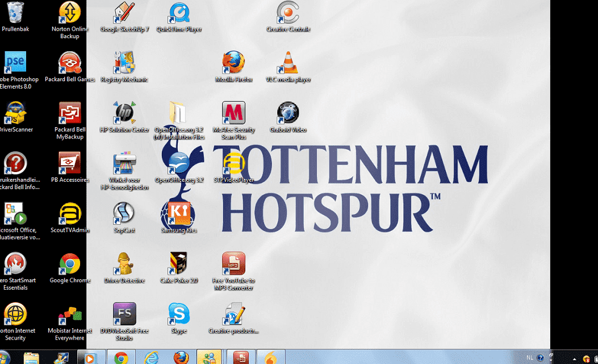Open QuickTime Player desktop icon
The image size is (598, 364).
[x=179, y=12]
